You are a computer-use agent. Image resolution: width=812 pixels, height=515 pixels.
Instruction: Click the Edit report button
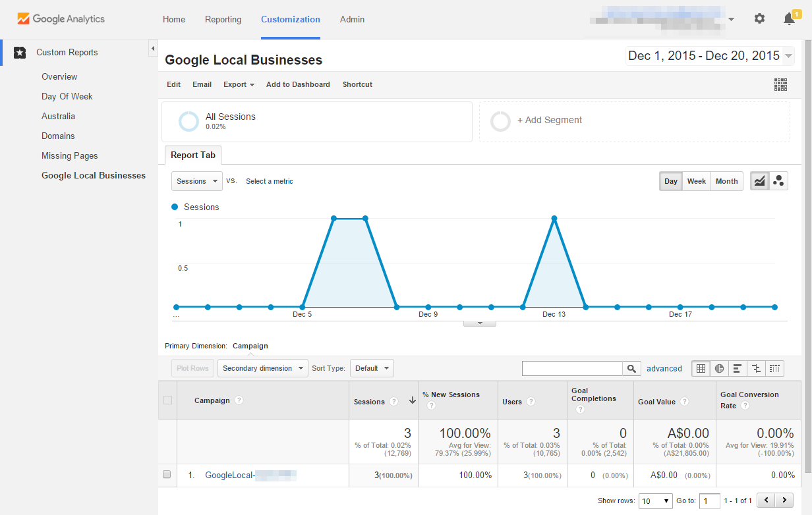tap(173, 84)
